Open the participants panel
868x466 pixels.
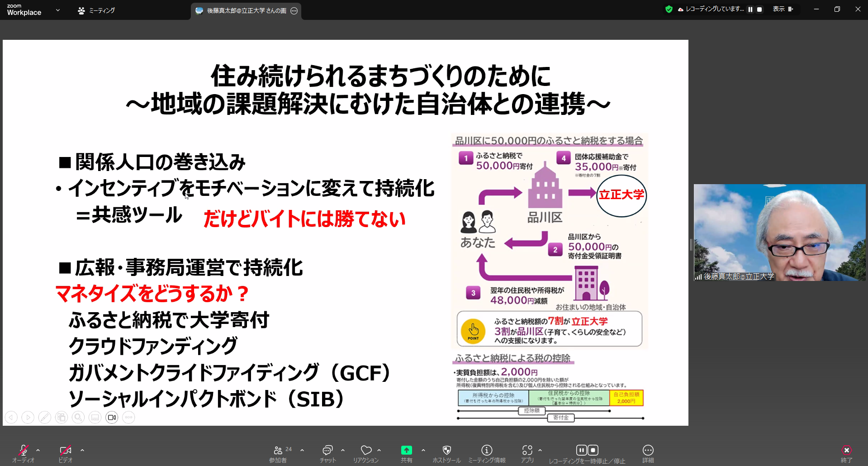pos(278,453)
